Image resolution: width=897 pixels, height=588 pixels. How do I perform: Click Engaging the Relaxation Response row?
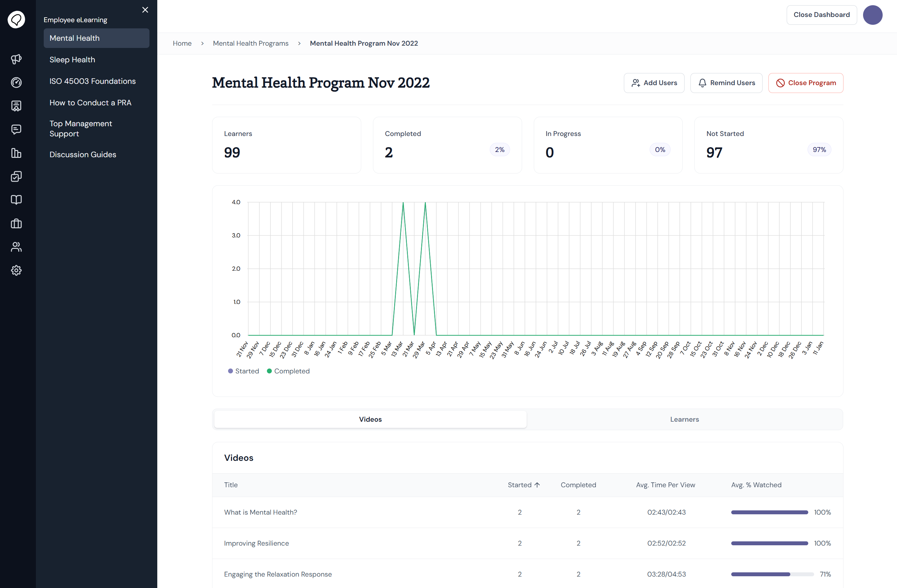point(528,574)
